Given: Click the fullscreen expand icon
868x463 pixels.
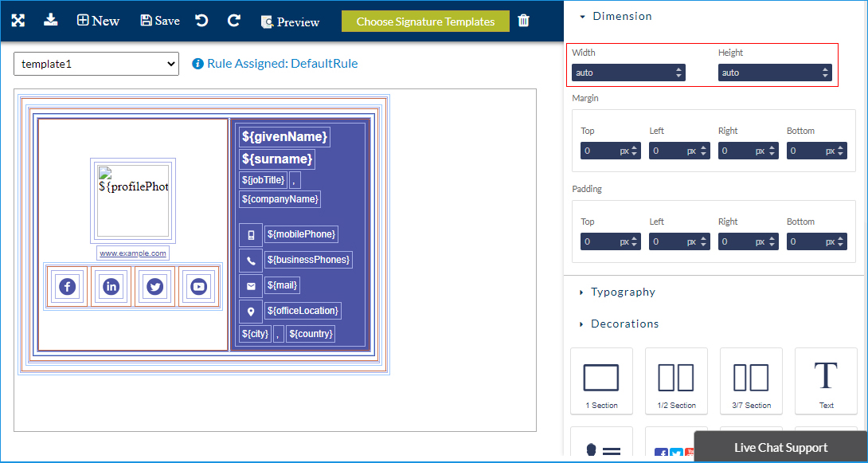Looking at the screenshot, I should click(x=18, y=21).
